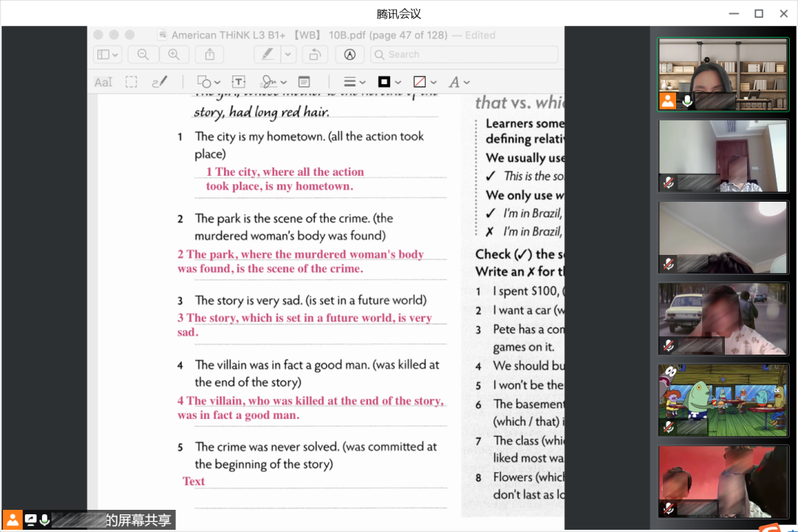Screen dimensions: 798x532
Task: Insert a text box with the Text tool
Action: click(x=239, y=82)
